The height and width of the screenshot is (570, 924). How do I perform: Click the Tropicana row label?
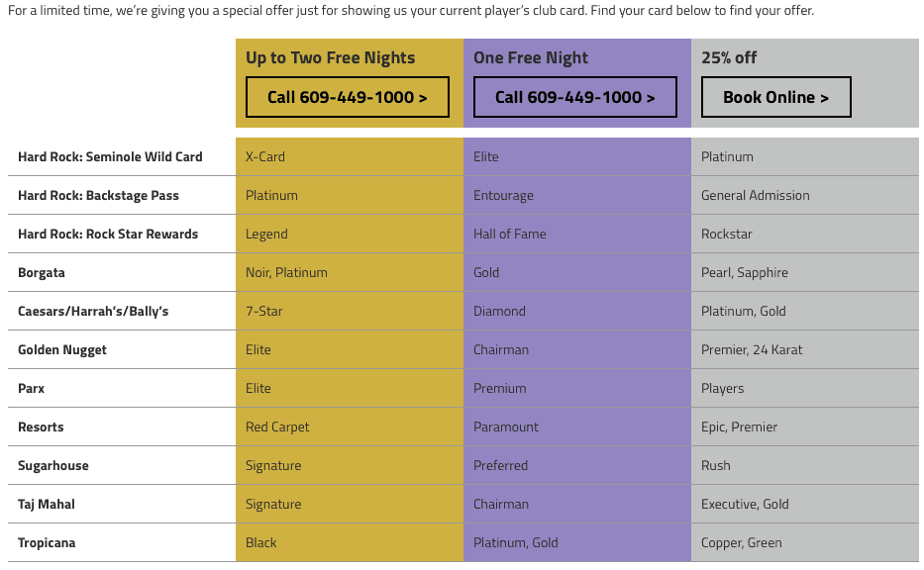click(47, 543)
